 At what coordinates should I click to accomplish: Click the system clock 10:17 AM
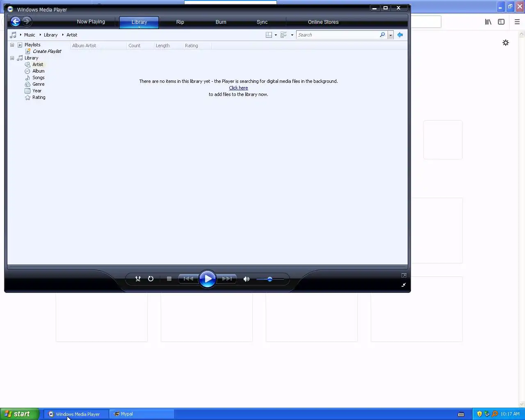[510, 414]
